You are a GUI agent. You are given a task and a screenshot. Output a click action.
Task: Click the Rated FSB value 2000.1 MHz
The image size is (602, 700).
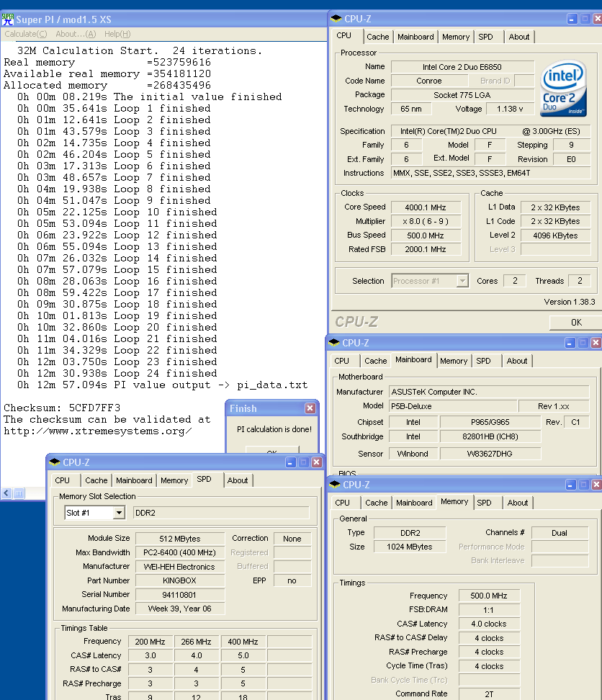pyautogui.click(x=426, y=250)
